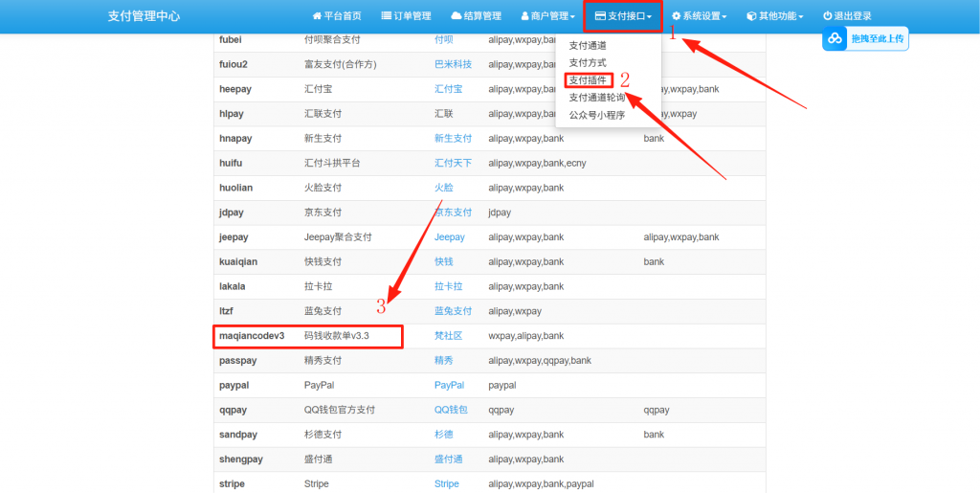Click the 支付管理中心 brand title
The height and width of the screenshot is (493, 980).
144,16
